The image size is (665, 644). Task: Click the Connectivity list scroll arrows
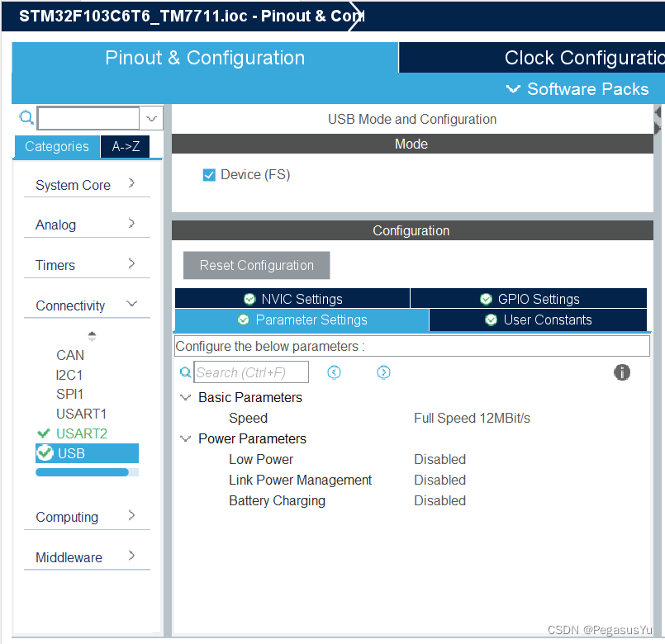(x=92, y=336)
